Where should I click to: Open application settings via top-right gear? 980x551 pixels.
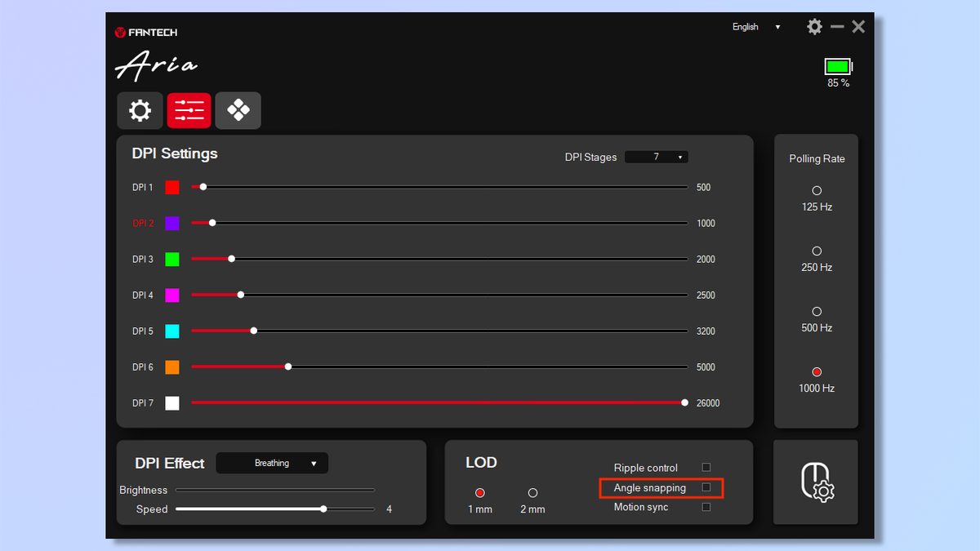tap(814, 26)
